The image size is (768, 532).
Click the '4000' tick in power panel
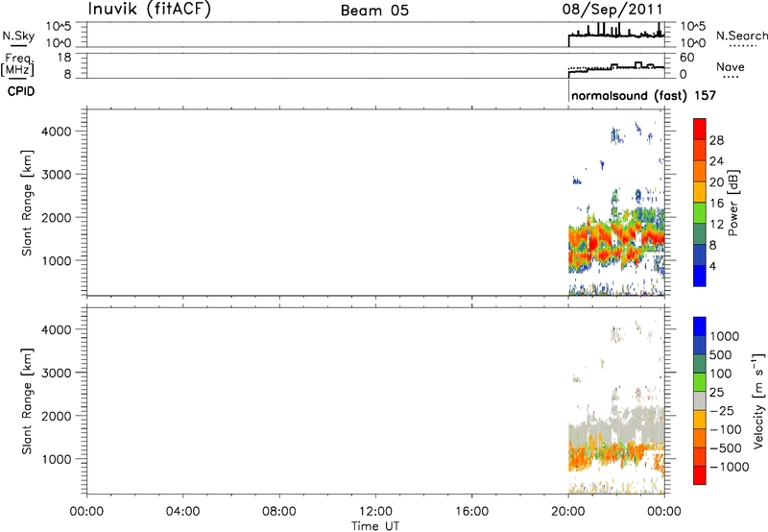pos(57,132)
